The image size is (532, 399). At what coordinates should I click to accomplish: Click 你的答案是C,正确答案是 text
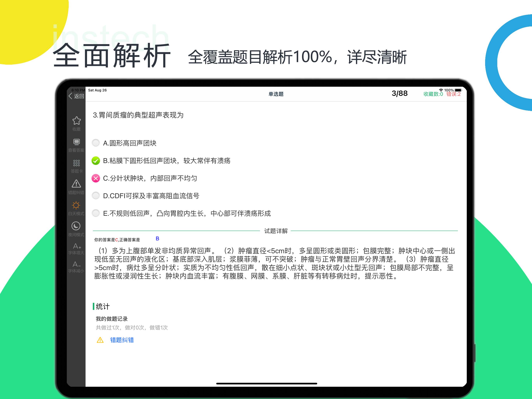point(117,240)
